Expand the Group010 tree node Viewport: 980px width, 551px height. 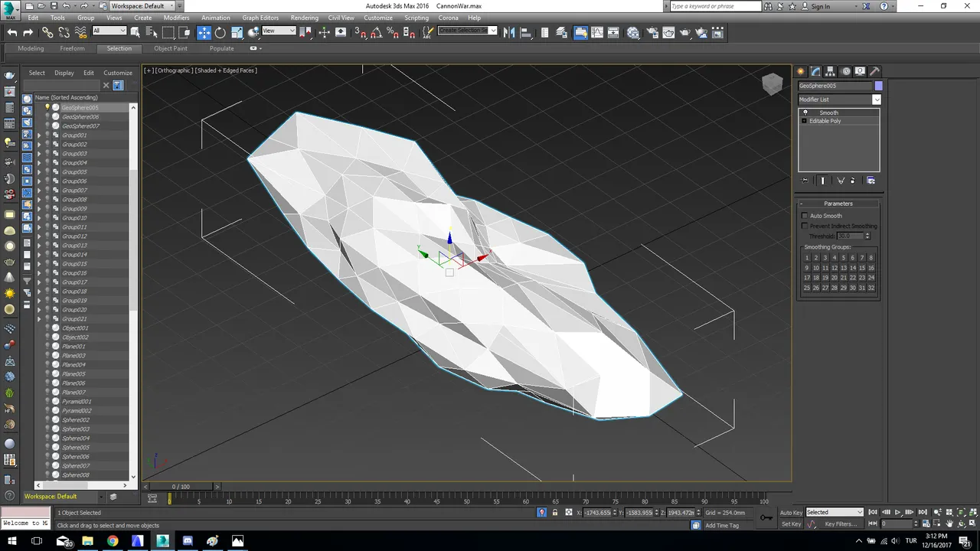pyautogui.click(x=39, y=218)
